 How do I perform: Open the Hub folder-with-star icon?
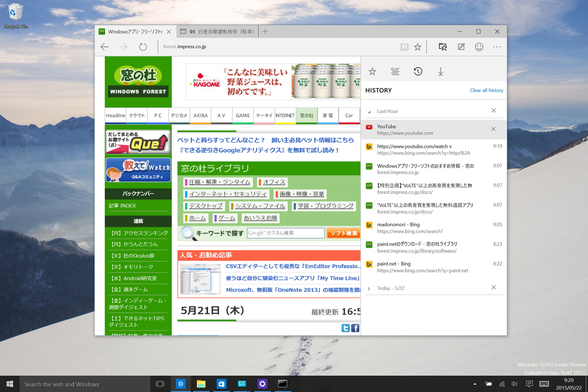click(x=442, y=46)
